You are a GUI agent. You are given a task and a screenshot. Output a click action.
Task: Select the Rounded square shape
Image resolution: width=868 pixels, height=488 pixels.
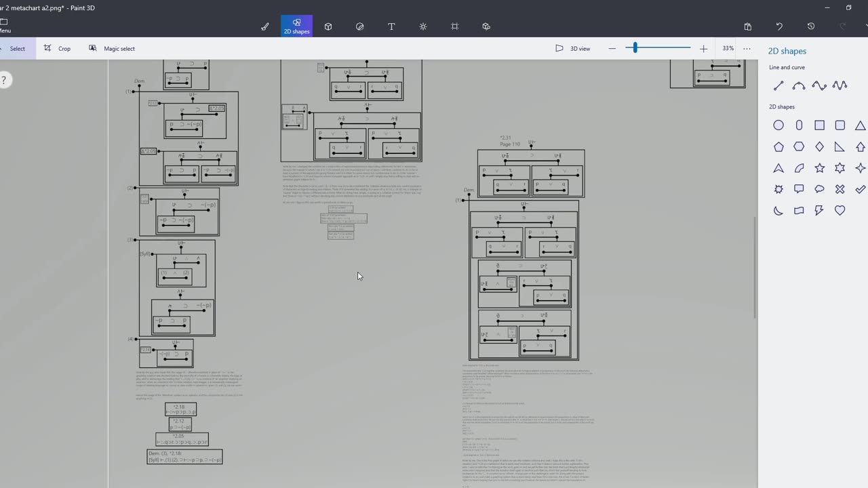pyautogui.click(x=840, y=125)
